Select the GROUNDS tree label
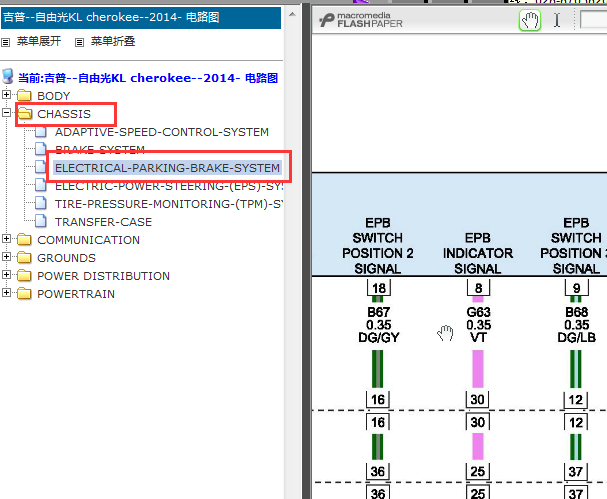 (x=67, y=258)
